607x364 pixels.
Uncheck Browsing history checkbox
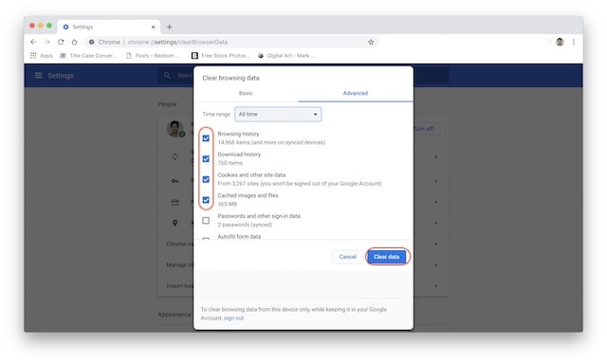click(206, 138)
